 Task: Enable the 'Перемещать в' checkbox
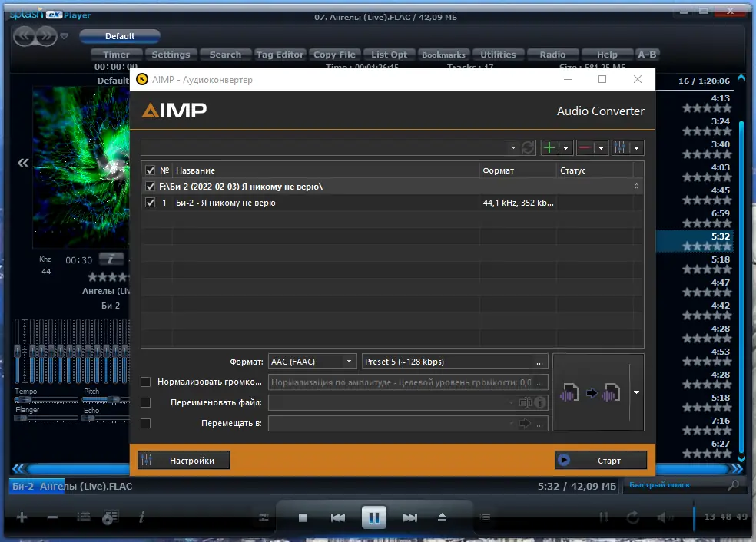[146, 424]
